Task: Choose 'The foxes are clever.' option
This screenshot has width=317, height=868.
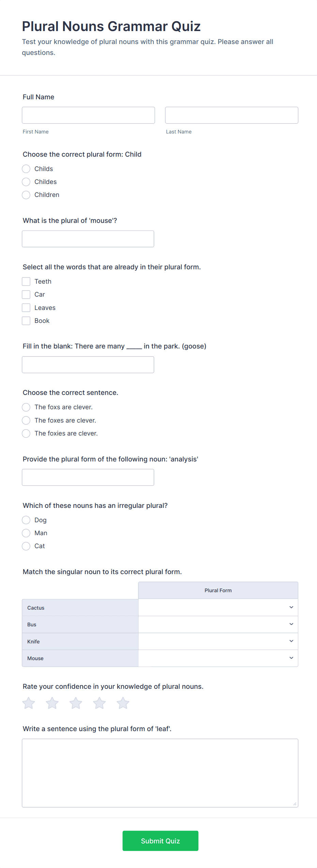Action: pos(26,421)
